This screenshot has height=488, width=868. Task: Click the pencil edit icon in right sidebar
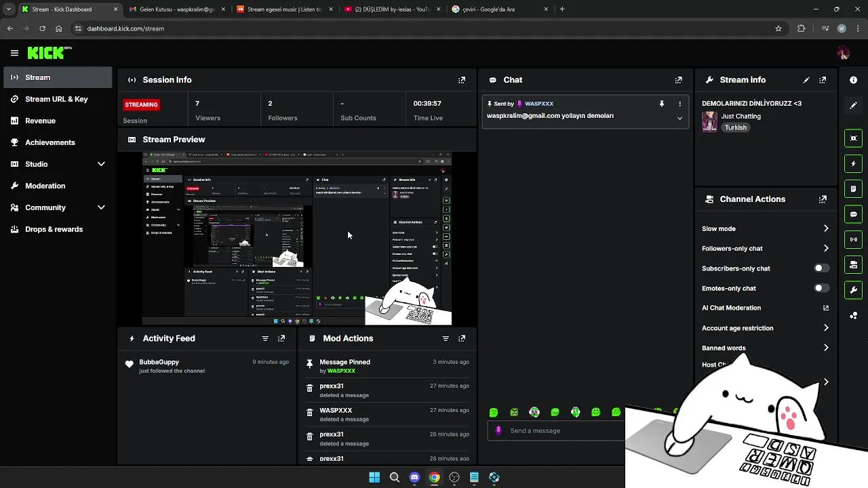(x=853, y=105)
